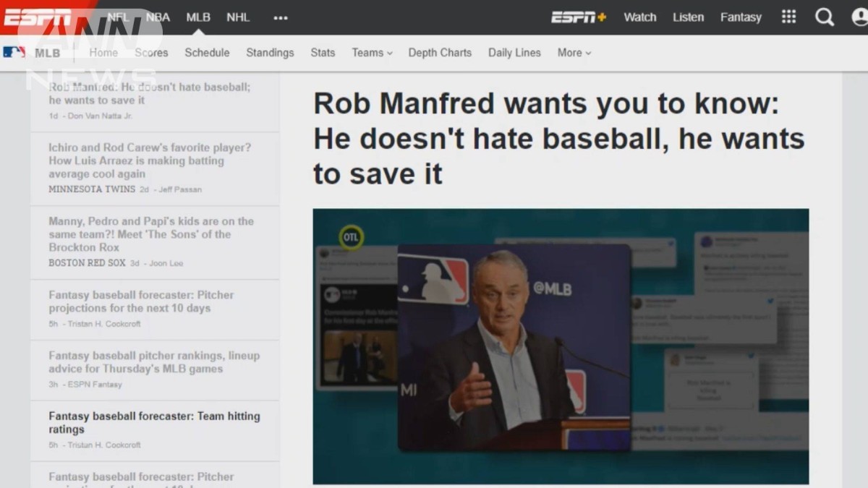The width and height of the screenshot is (868, 488).
Task: Open the Stats tab
Action: [323, 53]
